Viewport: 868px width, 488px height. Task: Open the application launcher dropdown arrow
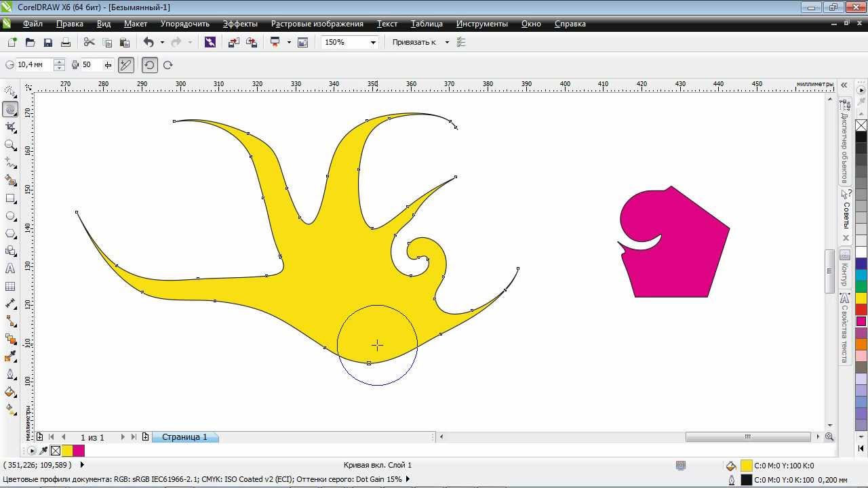tap(289, 42)
